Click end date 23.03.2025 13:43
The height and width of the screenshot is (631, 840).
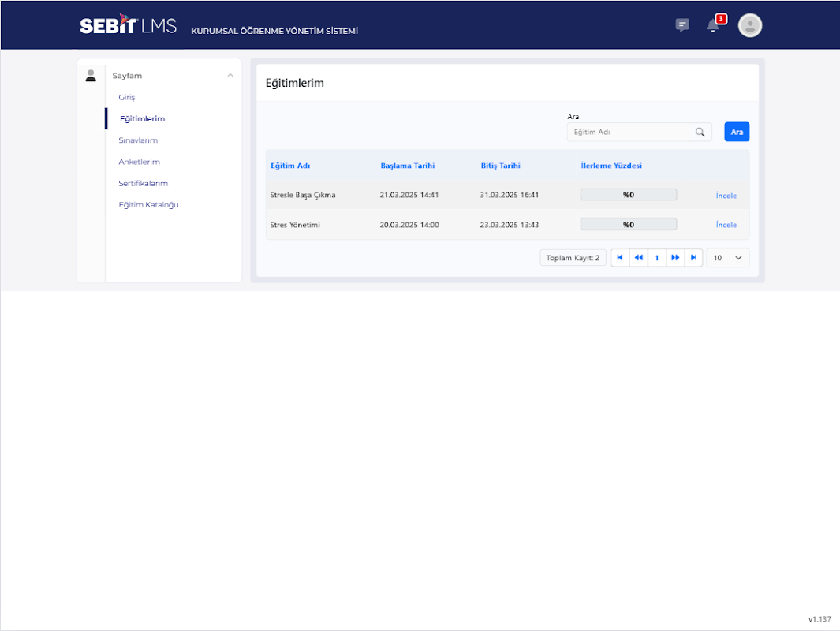pyautogui.click(x=510, y=225)
